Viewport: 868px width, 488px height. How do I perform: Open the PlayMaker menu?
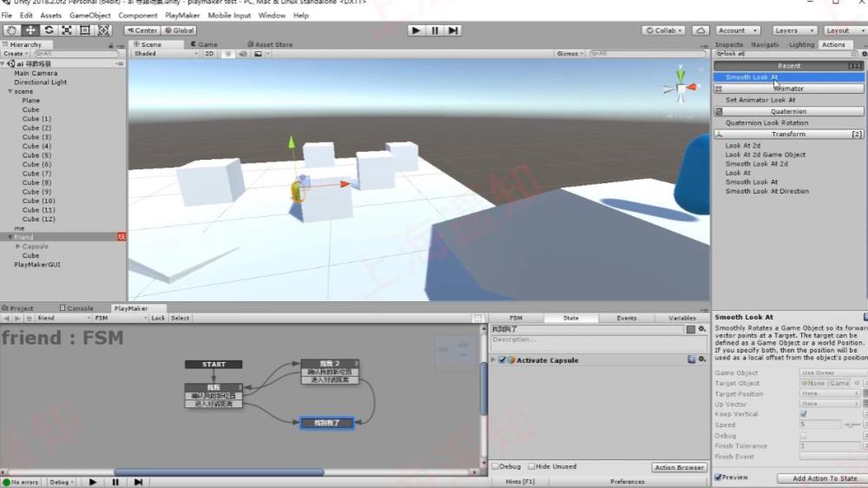pos(182,16)
